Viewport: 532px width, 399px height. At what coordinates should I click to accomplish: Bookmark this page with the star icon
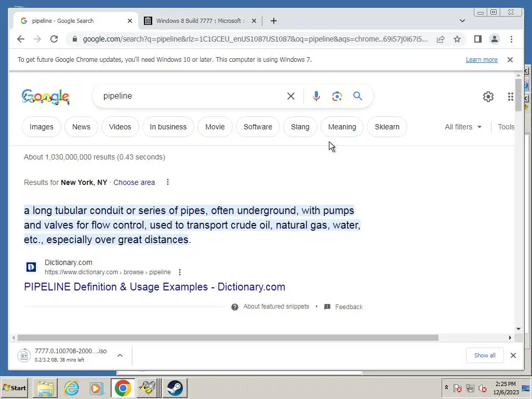457,39
